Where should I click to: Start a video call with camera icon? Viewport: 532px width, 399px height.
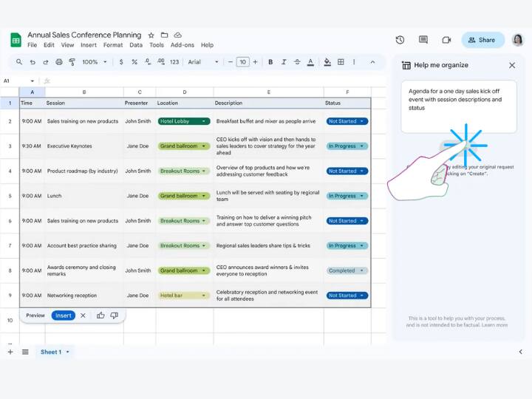pyautogui.click(x=446, y=40)
